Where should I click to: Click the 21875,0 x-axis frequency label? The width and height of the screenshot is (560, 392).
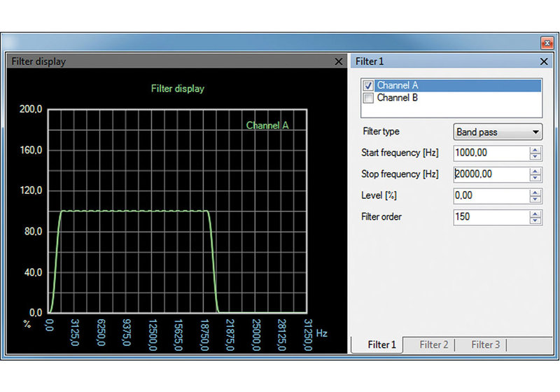pos(230,335)
